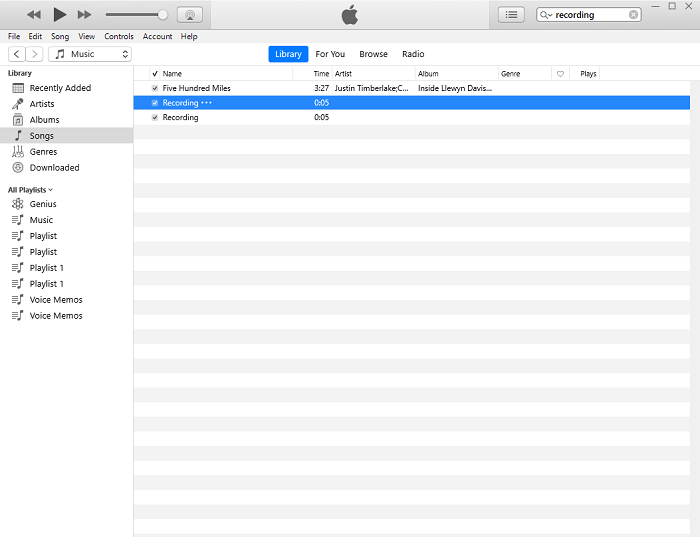The width and height of the screenshot is (700, 537).
Task: Show more options for selected Recording
Action: click(x=206, y=103)
